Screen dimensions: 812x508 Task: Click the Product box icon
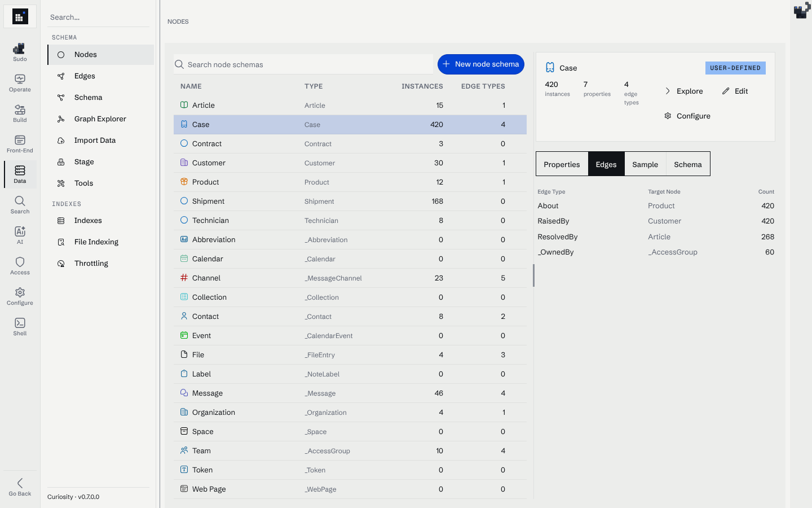pos(184,182)
